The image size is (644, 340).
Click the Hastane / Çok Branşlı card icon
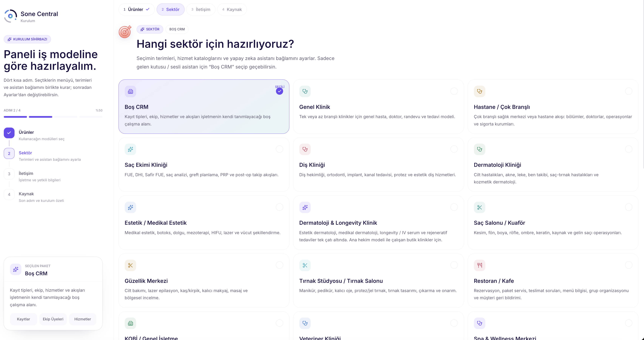tap(479, 92)
